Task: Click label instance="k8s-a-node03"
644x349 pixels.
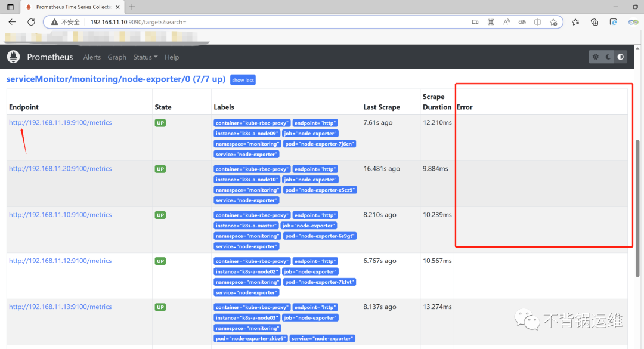Action: 247,318
